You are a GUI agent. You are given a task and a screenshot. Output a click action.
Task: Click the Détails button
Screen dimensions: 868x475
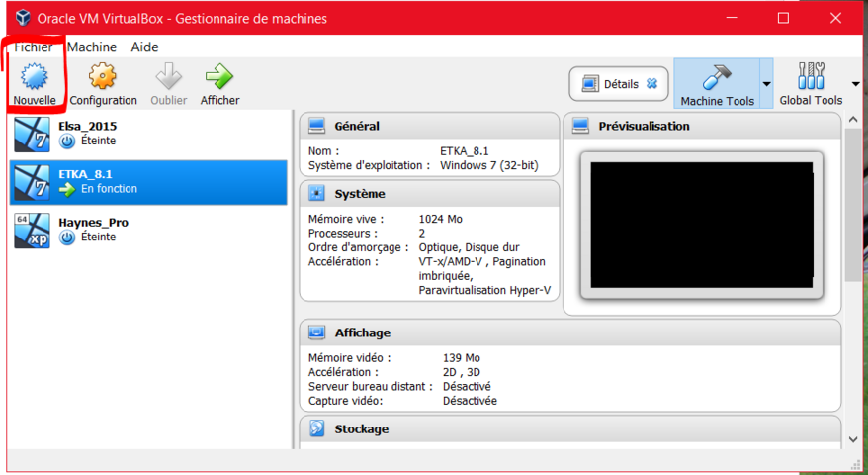pos(619,84)
